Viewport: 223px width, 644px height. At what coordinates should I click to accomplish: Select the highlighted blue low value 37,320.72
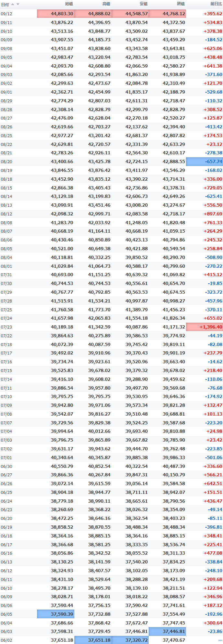tap(130, 640)
